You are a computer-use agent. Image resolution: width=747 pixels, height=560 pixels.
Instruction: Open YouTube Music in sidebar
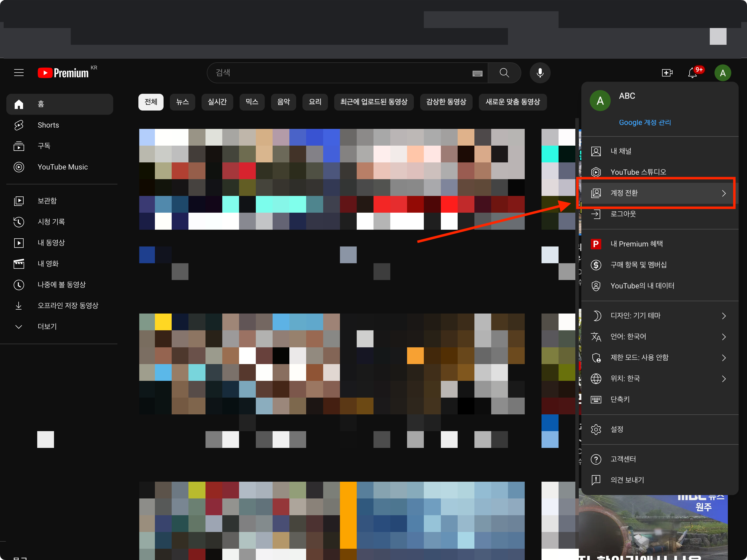(62, 167)
